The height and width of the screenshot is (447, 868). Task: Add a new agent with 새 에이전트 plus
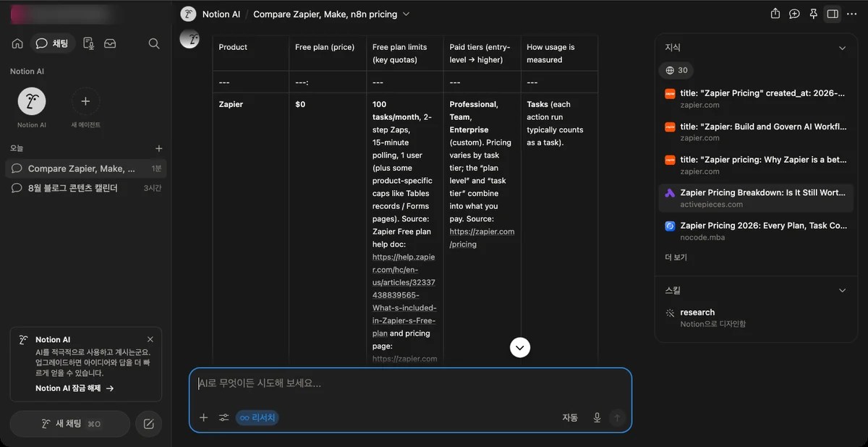point(85,101)
